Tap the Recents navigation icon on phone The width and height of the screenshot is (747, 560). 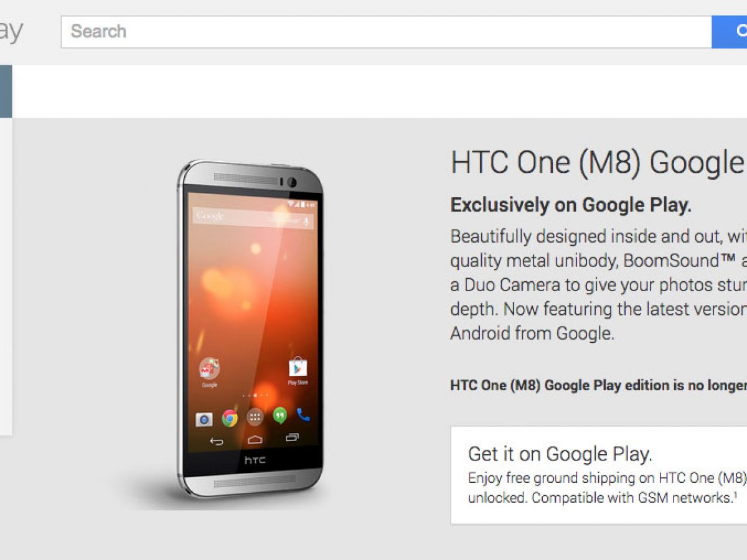tap(292, 437)
